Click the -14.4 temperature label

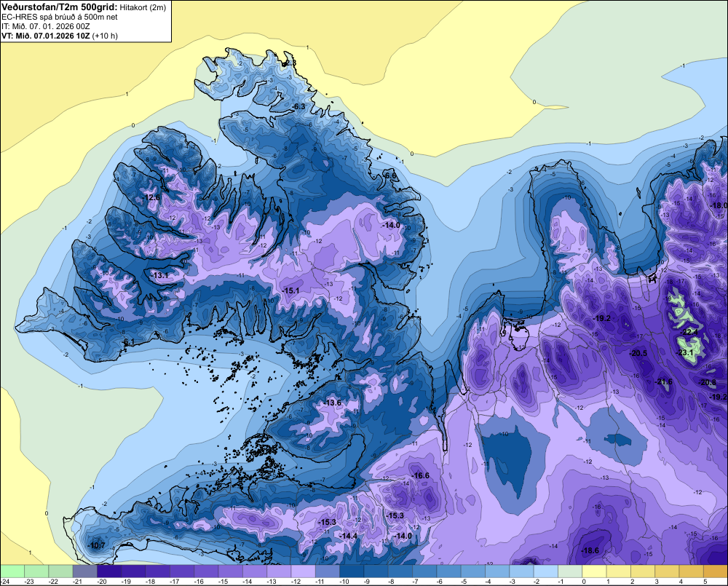point(348,536)
